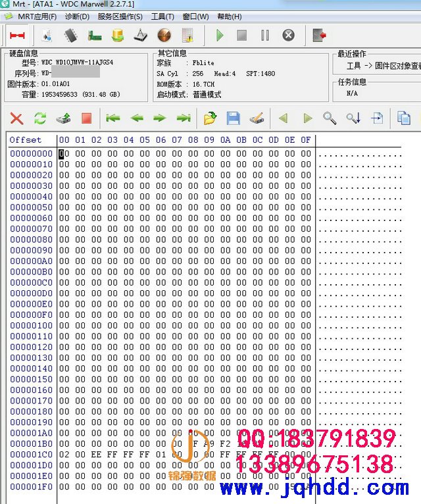
Task: Click the model text WDC WD10JMVW-11AJGS4
Action: (x=78, y=63)
